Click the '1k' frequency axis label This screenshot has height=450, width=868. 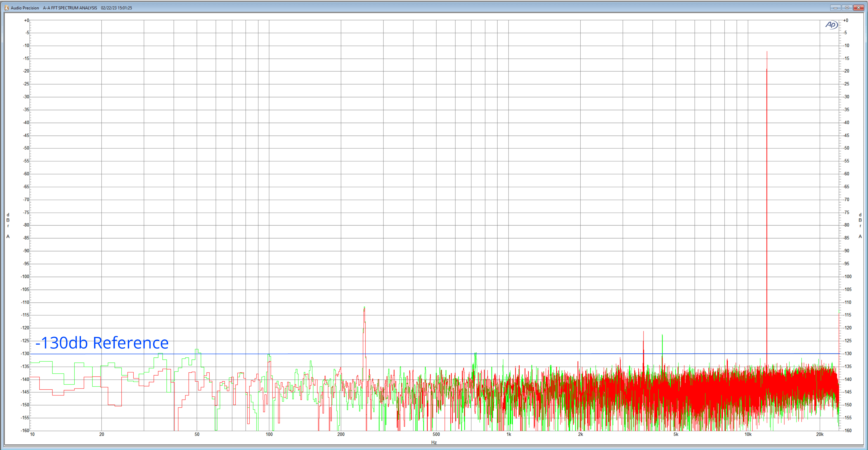point(509,434)
